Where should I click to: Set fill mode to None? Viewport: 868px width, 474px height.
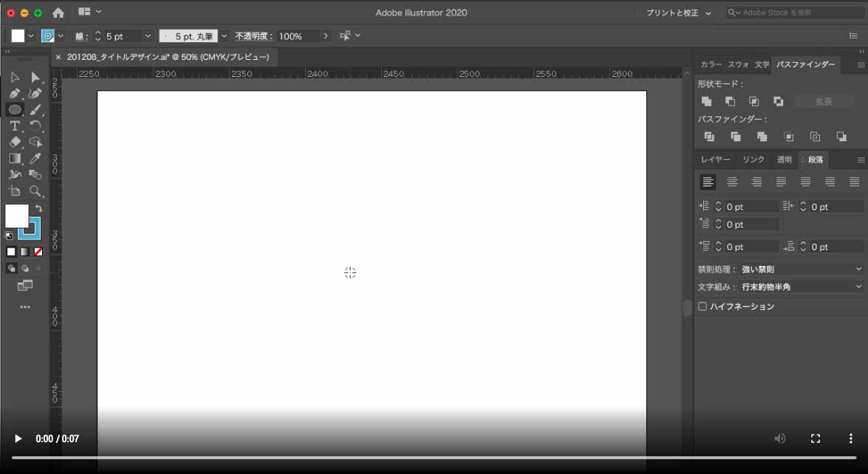point(38,251)
